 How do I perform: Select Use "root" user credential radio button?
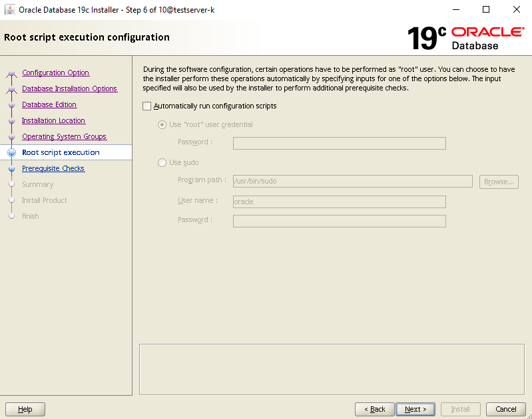point(162,125)
